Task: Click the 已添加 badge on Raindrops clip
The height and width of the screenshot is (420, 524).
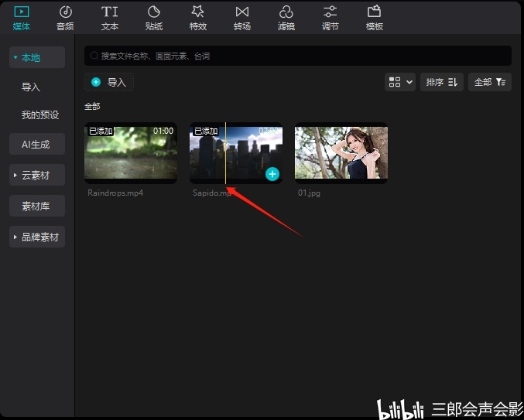Action: 101,131
